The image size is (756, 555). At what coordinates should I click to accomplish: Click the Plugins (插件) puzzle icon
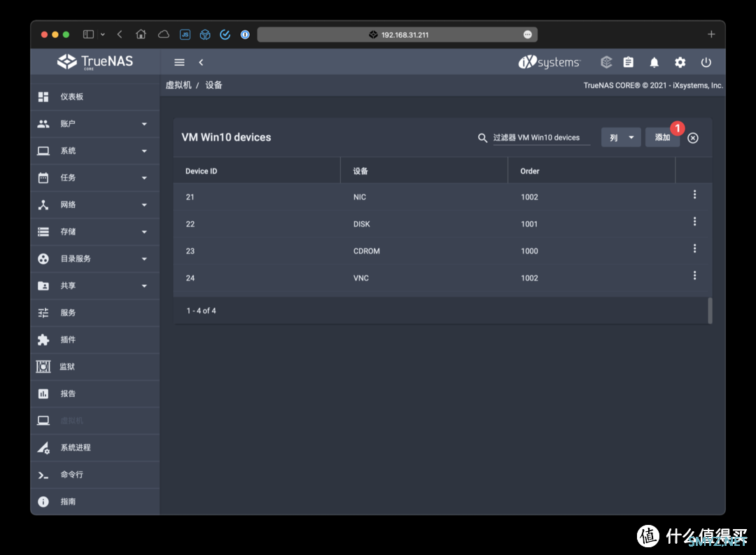tap(43, 340)
